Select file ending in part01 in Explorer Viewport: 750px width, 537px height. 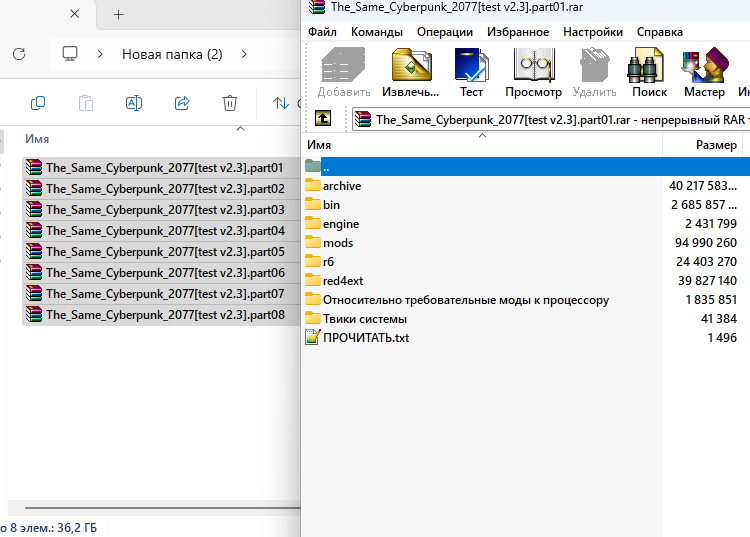click(161, 168)
